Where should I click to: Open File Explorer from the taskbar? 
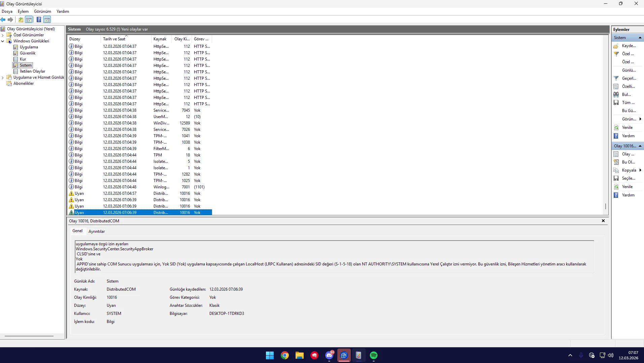(300, 355)
